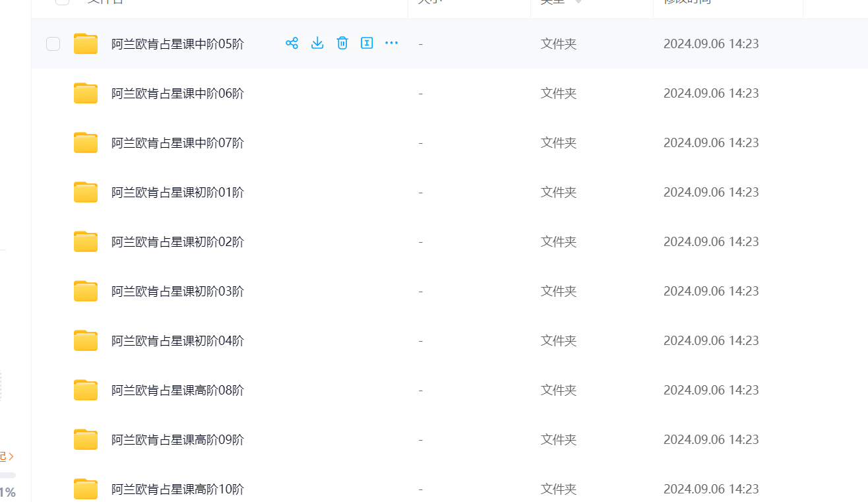Screen dimensions: 868x502
Task: Delete the 中阶05阶 folder via trash icon
Action: tap(342, 44)
